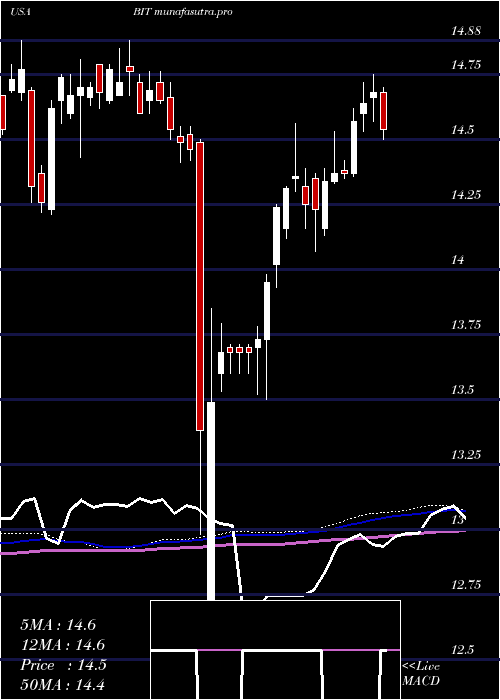Click the 13 price axis label
The width and height of the screenshot is (500, 700).
458,520
